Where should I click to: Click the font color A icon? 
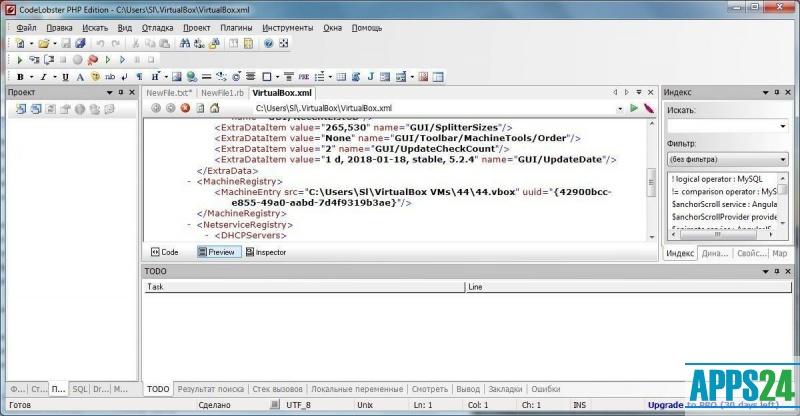tap(80, 77)
